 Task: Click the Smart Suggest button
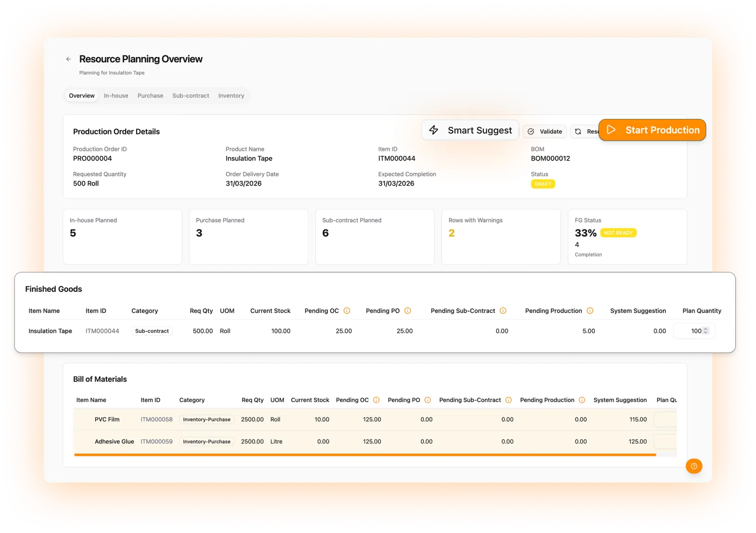tap(470, 130)
